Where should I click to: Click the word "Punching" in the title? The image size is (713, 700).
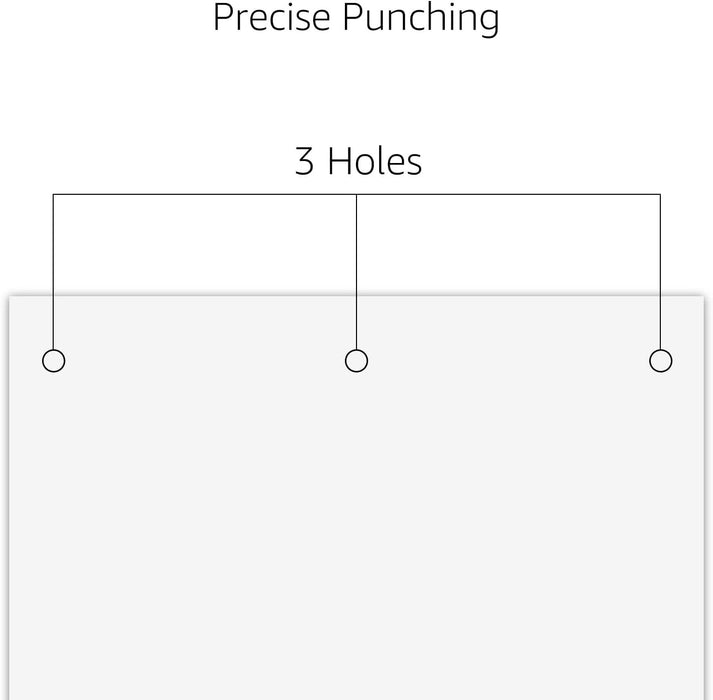421,18
